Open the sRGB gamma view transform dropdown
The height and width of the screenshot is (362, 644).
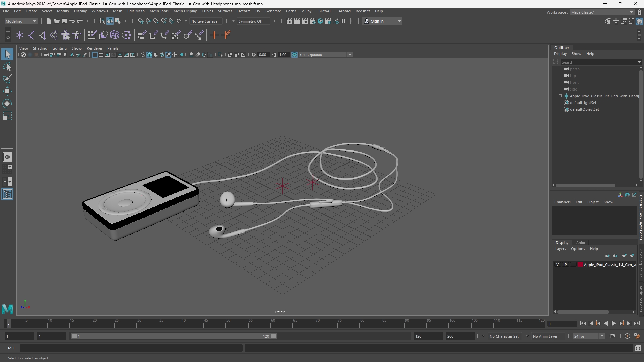click(x=325, y=55)
